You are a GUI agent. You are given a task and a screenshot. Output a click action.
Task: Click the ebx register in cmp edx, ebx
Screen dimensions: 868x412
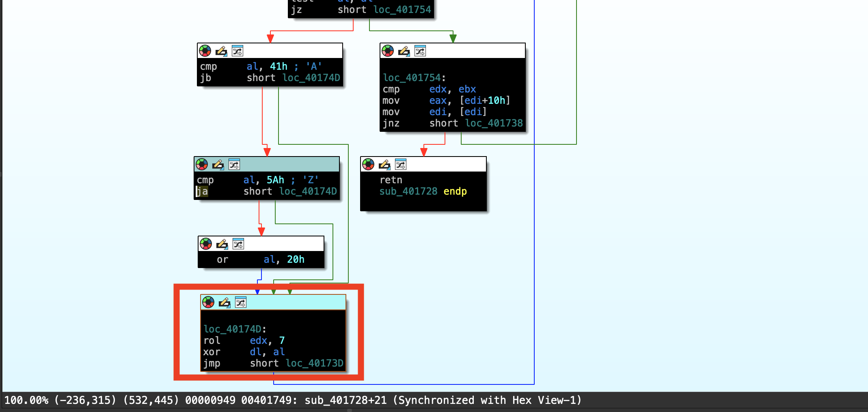click(467, 89)
